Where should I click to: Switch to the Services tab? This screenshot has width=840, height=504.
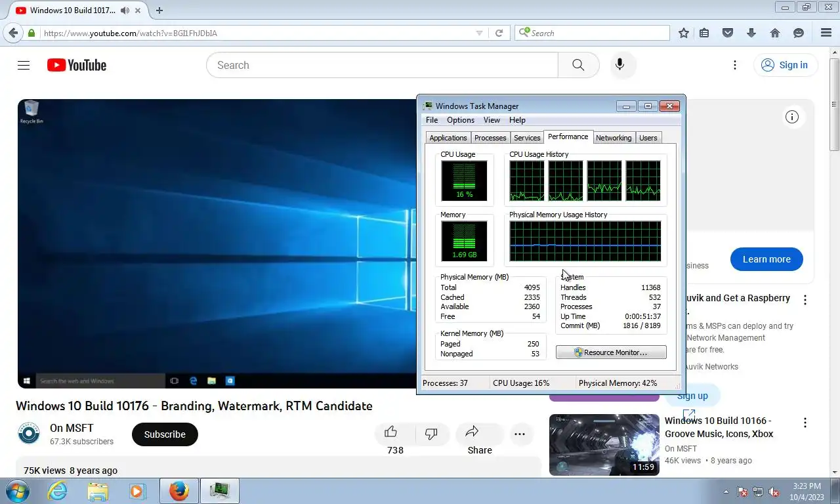click(527, 138)
